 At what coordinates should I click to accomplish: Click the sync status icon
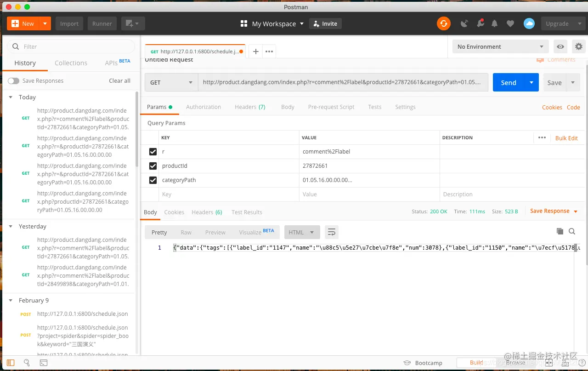point(443,23)
